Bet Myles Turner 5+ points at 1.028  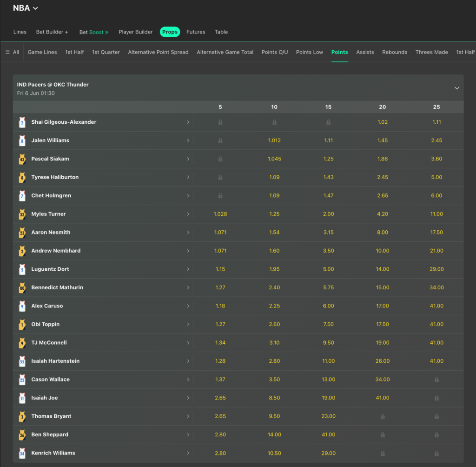click(x=220, y=214)
